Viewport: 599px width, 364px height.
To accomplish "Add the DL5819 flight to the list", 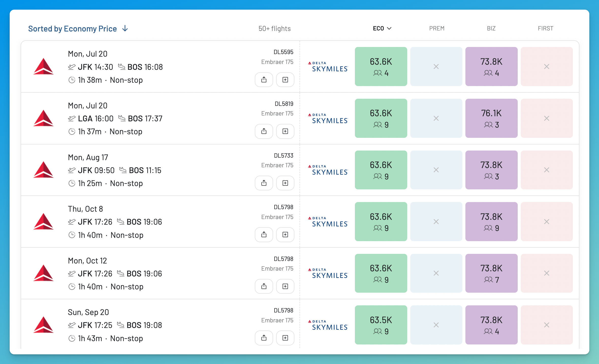I will point(285,131).
